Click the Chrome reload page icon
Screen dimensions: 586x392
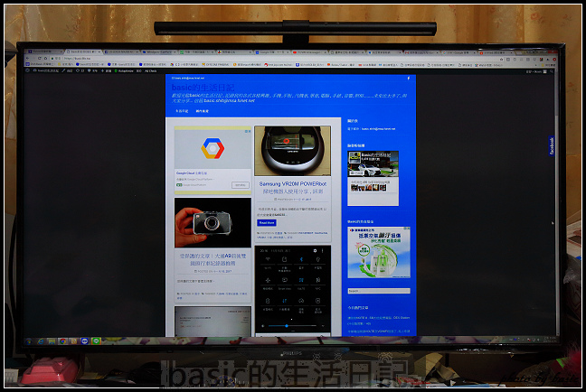tap(40, 58)
